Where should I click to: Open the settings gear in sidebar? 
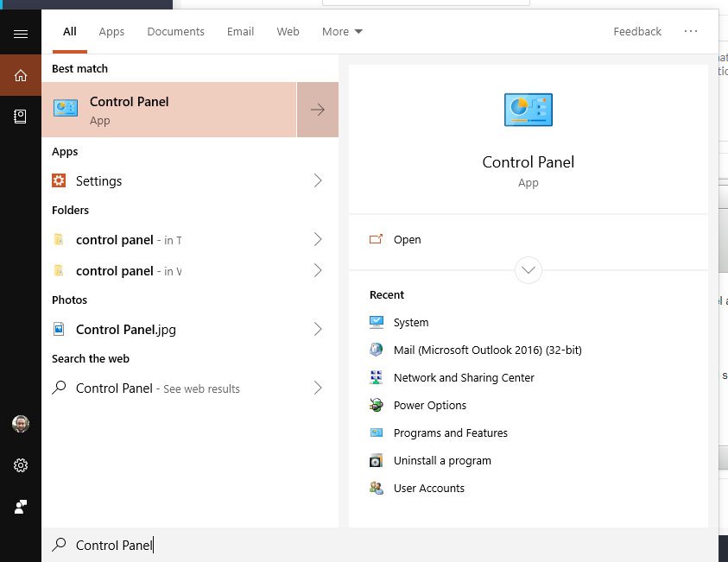point(21,465)
